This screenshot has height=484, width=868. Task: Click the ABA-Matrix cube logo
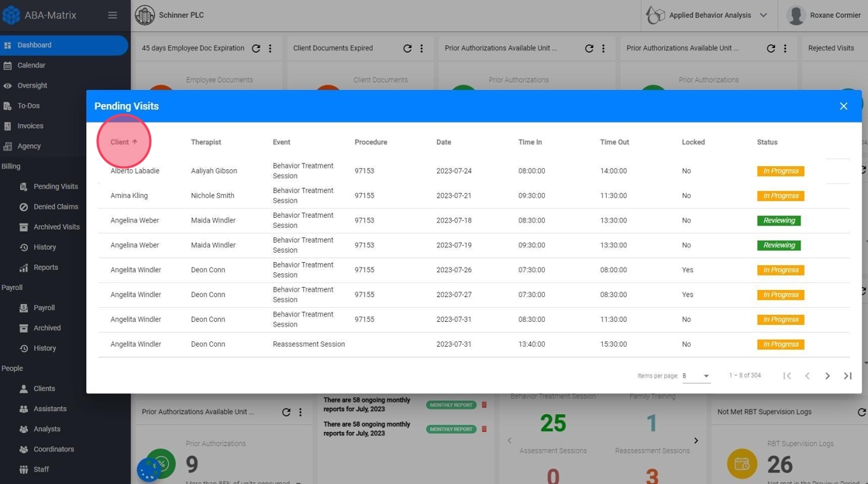click(x=11, y=15)
